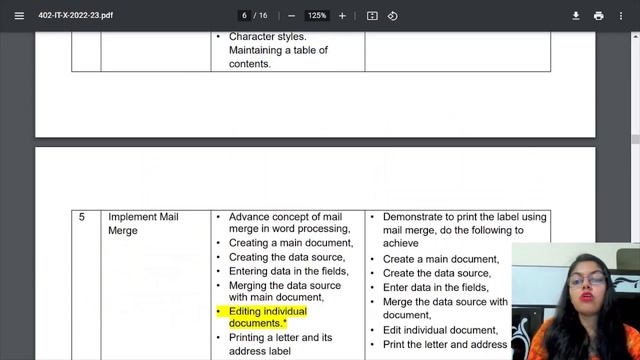Click the total page count 16

[x=263, y=16]
